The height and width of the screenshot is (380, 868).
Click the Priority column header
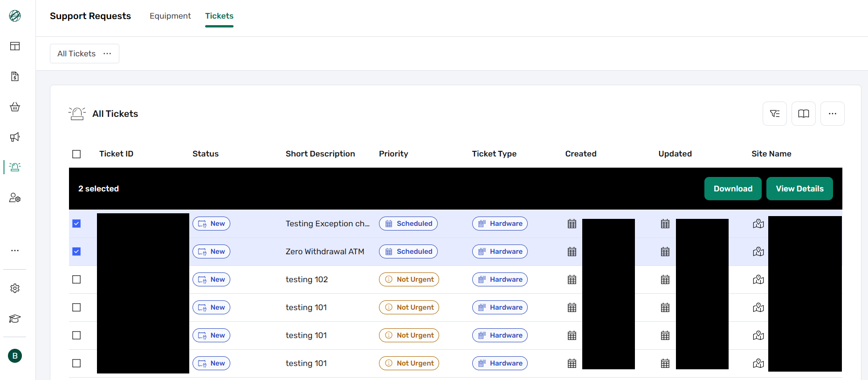tap(393, 154)
